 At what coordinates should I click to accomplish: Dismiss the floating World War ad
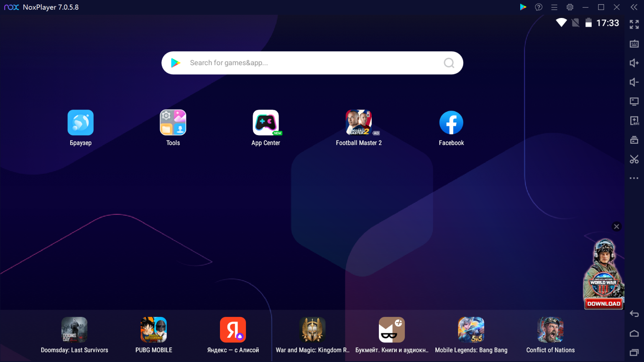pyautogui.click(x=616, y=227)
